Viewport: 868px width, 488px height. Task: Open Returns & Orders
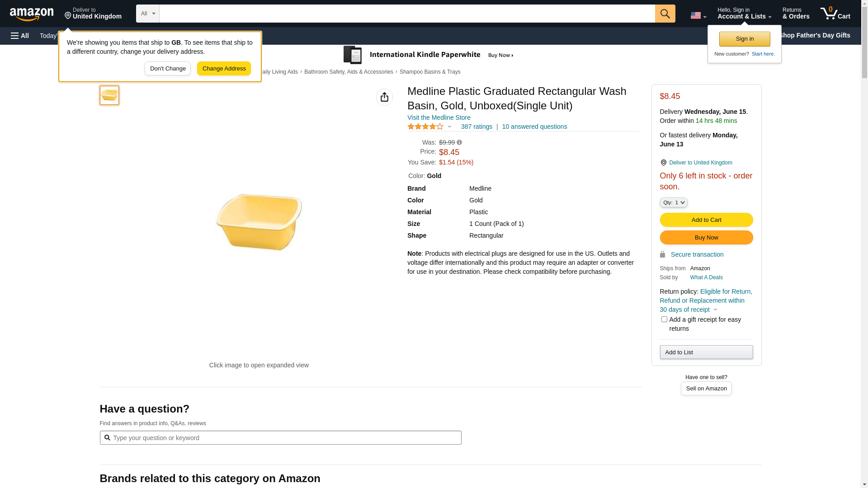pos(796,14)
